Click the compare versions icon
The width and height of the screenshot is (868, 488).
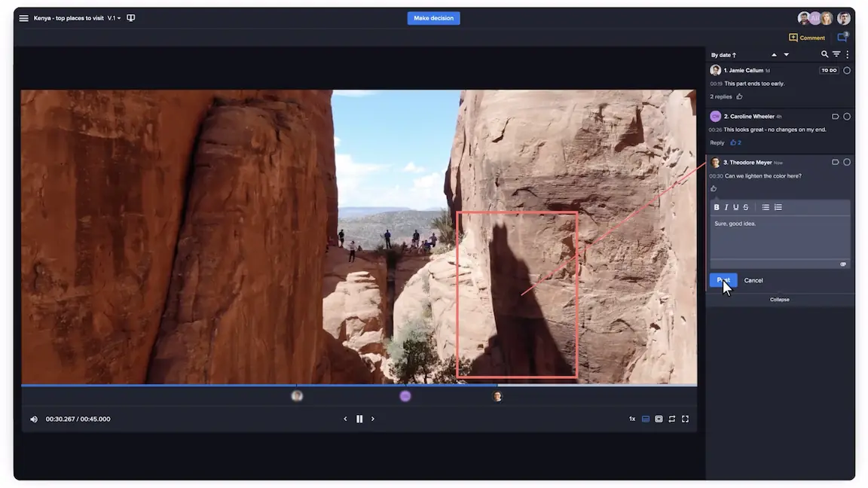[x=131, y=18]
